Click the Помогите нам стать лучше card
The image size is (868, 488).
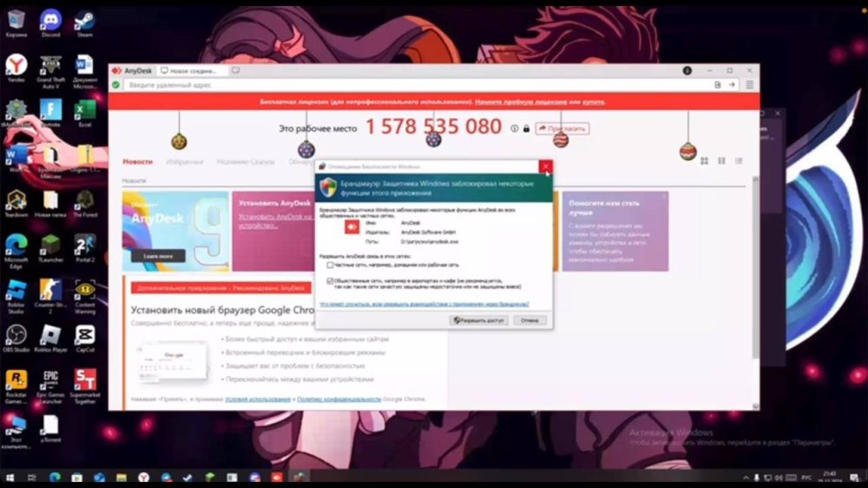615,232
